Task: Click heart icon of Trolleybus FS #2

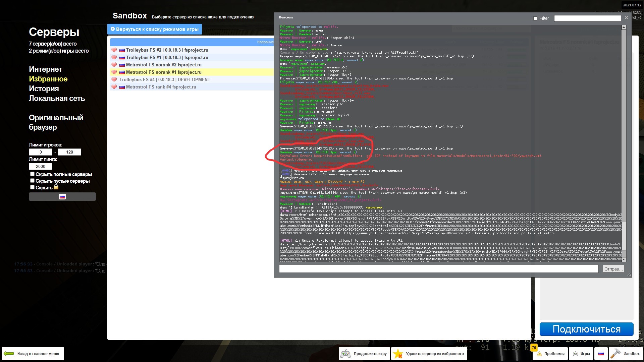Action: (114, 50)
